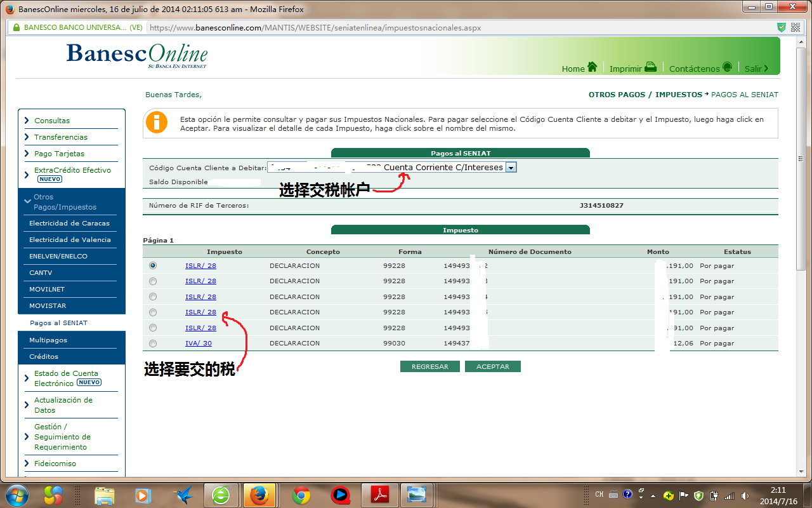The width and height of the screenshot is (812, 508).
Task: Select MOVISTAR in the sidebar
Action: (x=48, y=306)
